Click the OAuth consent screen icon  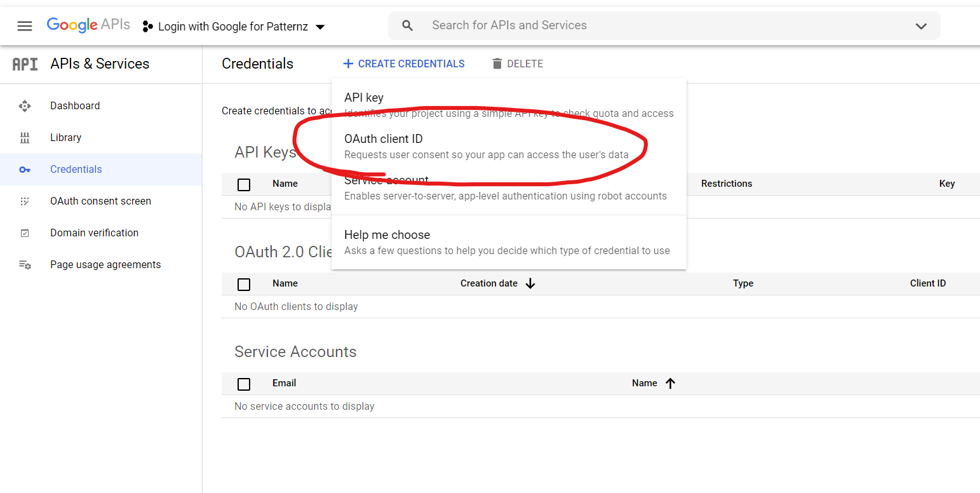[x=25, y=201]
